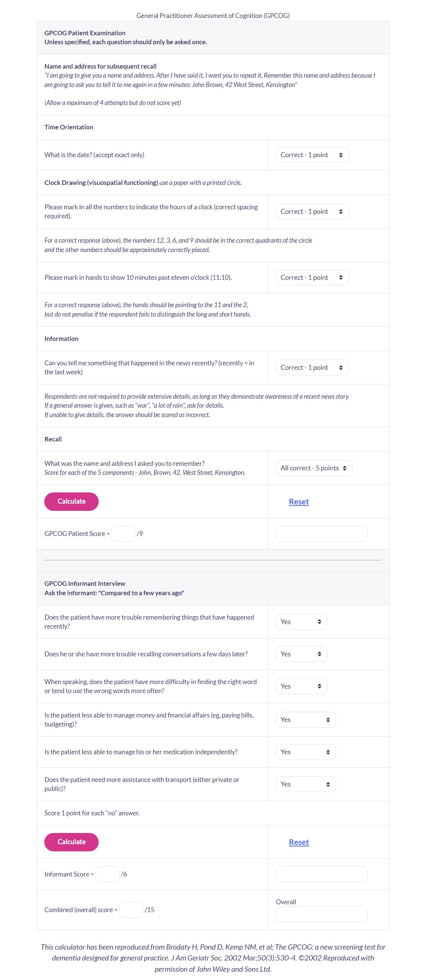The width and height of the screenshot is (424, 980).
Task: Click Calculate for the GPCOG Patient Score
Action: [x=71, y=501]
